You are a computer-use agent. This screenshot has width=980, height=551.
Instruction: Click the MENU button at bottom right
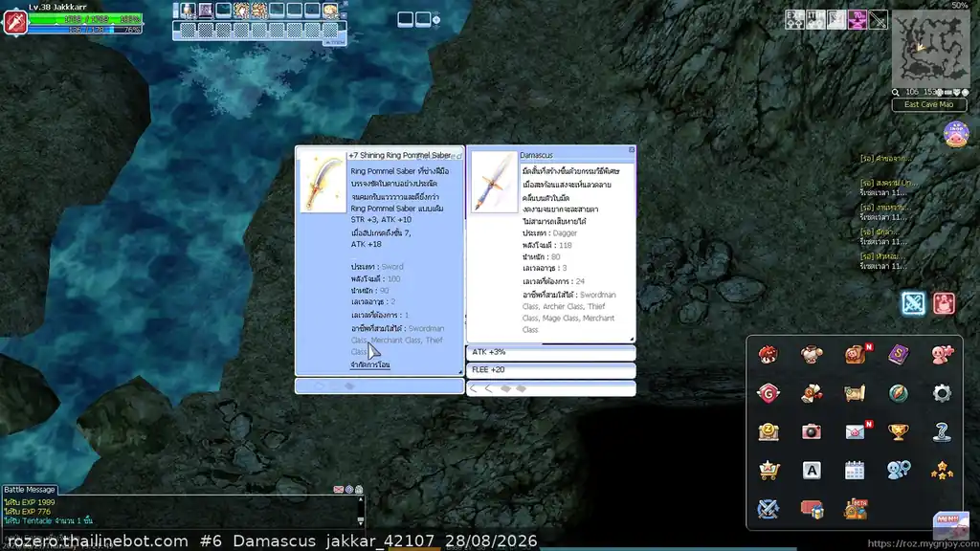click(x=950, y=525)
